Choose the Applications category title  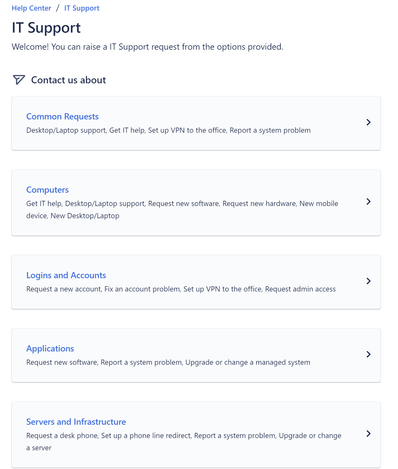point(50,348)
